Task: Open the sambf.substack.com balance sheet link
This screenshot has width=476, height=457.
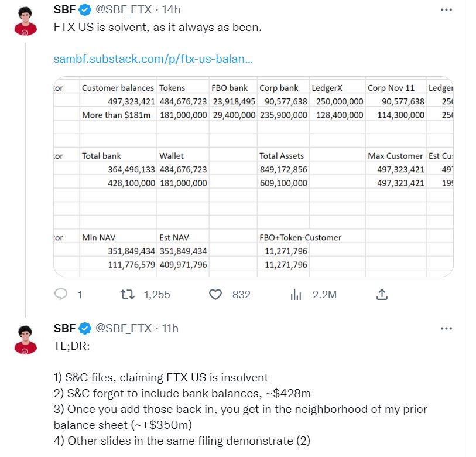Action: [x=153, y=59]
